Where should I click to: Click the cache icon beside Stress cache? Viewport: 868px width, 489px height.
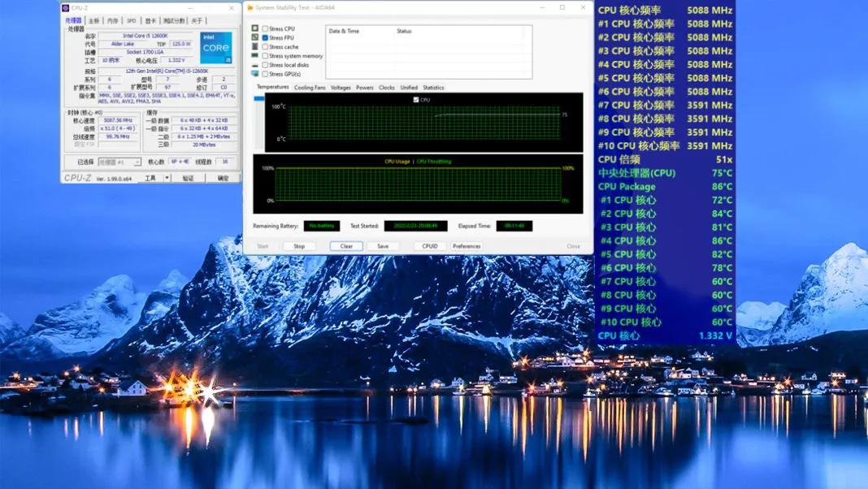pos(255,47)
